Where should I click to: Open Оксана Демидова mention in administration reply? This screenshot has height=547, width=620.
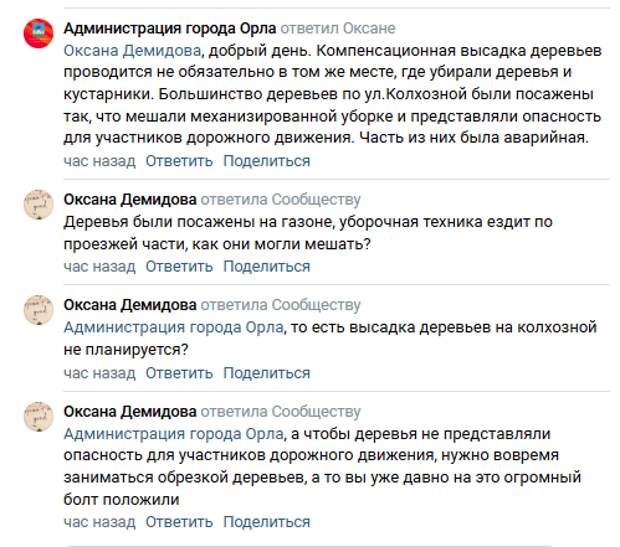click(x=132, y=51)
